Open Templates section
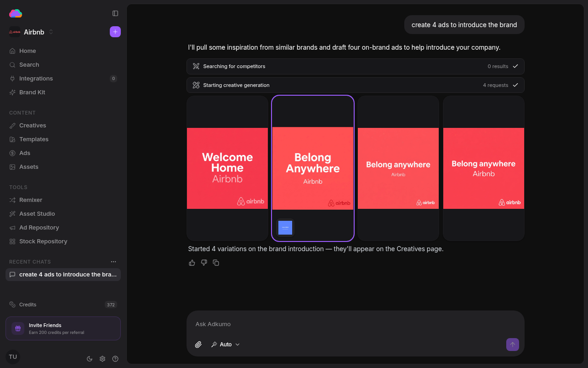 coord(63,139)
